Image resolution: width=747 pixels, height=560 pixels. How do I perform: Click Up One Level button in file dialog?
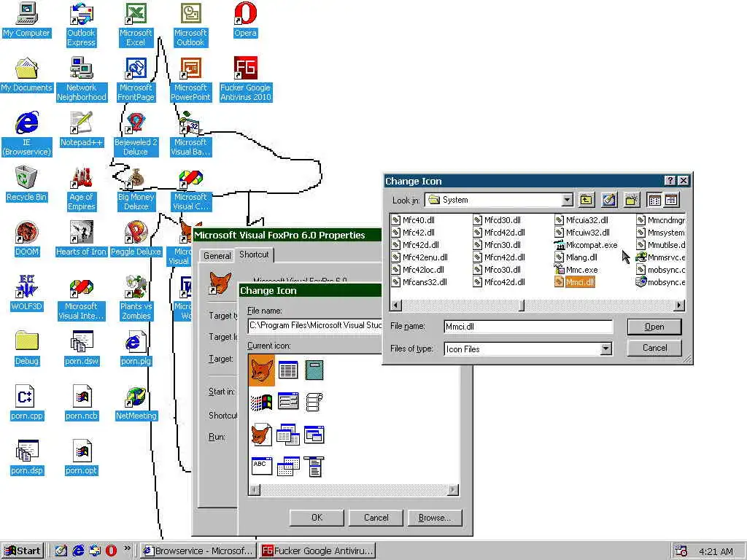[587, 200]
